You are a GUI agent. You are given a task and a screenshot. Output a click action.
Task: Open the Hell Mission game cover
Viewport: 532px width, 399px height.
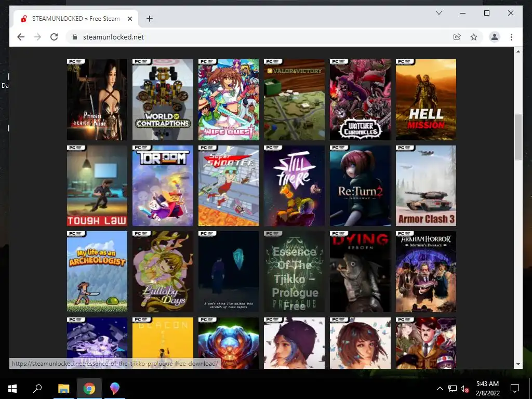tap(426, 100)
